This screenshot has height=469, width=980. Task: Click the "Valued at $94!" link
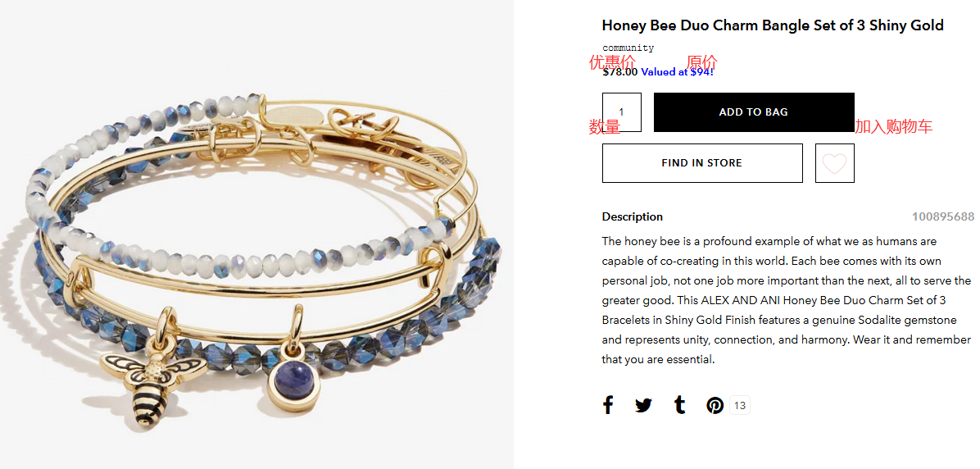click(x=677, y=72)
